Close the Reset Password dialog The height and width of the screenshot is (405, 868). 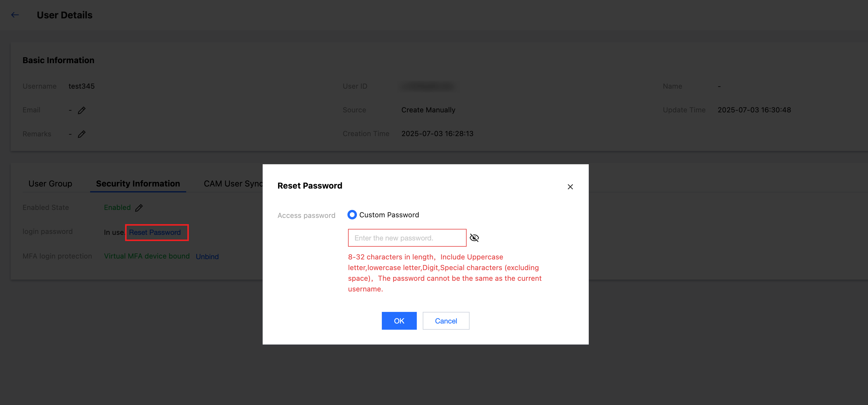[570, 187]
